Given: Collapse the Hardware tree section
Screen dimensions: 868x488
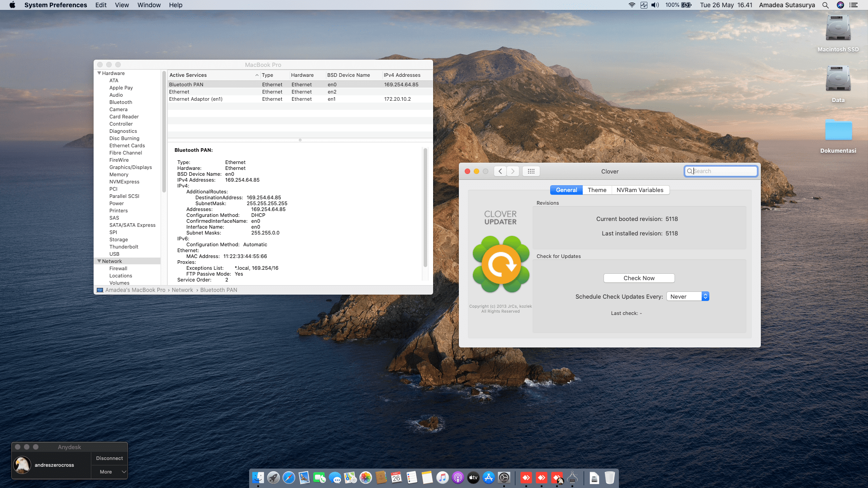Looking at the screenshot, I should 99,73.
